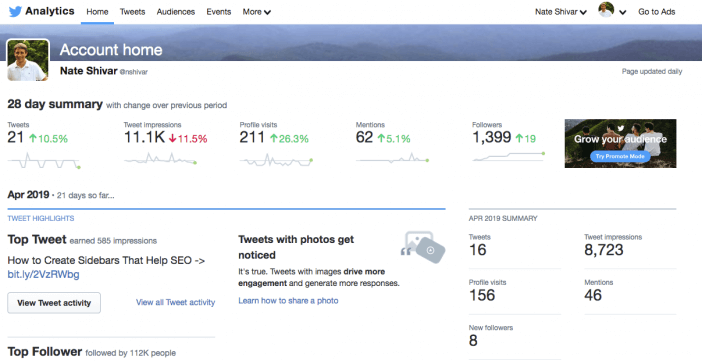Viewport: 702px width, 361px height.
Task: Click the Grow your audience banner image
Action: pyautogui.click(x=620, y=143)
